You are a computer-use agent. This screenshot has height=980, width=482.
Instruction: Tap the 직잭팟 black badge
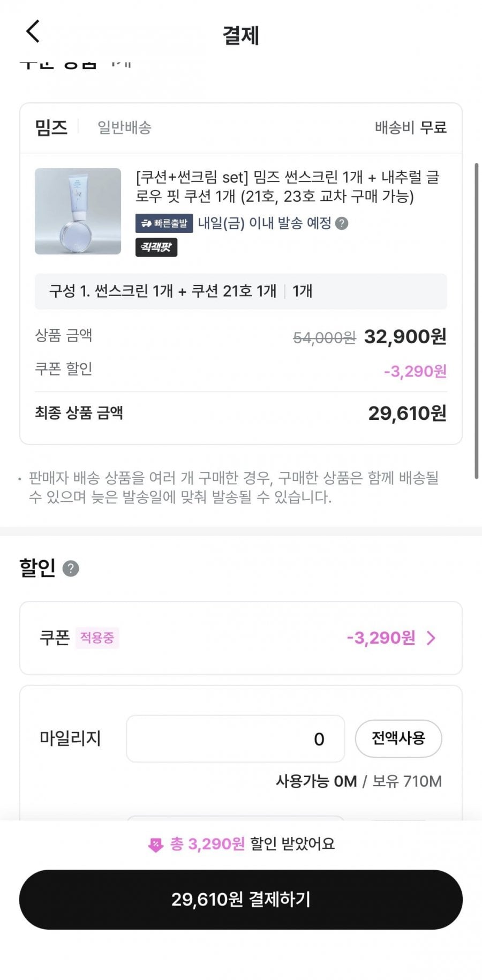pos(156,247)
